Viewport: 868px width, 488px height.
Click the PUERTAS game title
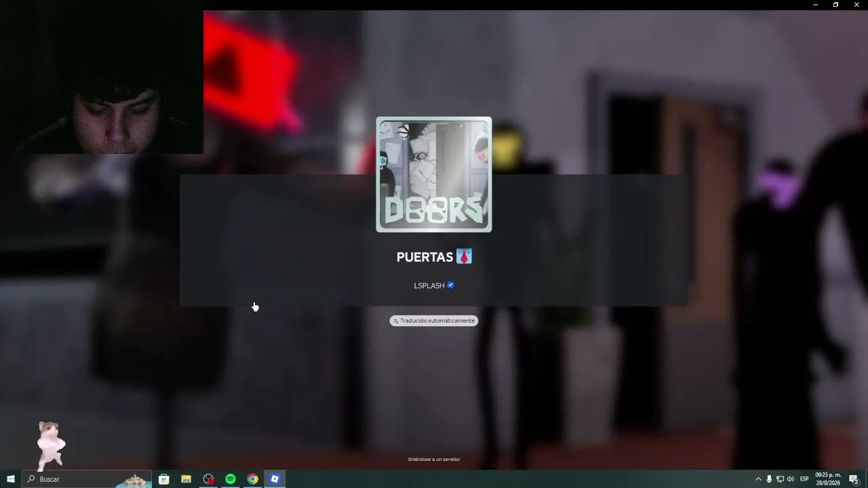click(x=434, y=257)
